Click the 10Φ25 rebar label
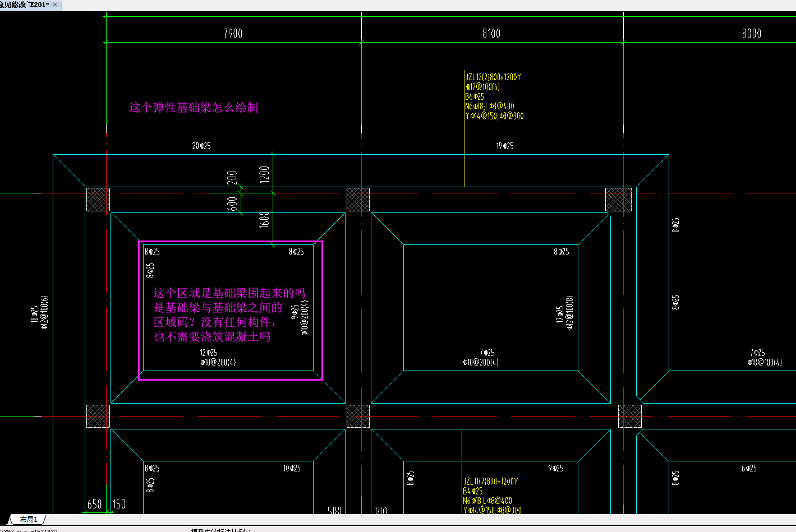 [x=292, y=468]
